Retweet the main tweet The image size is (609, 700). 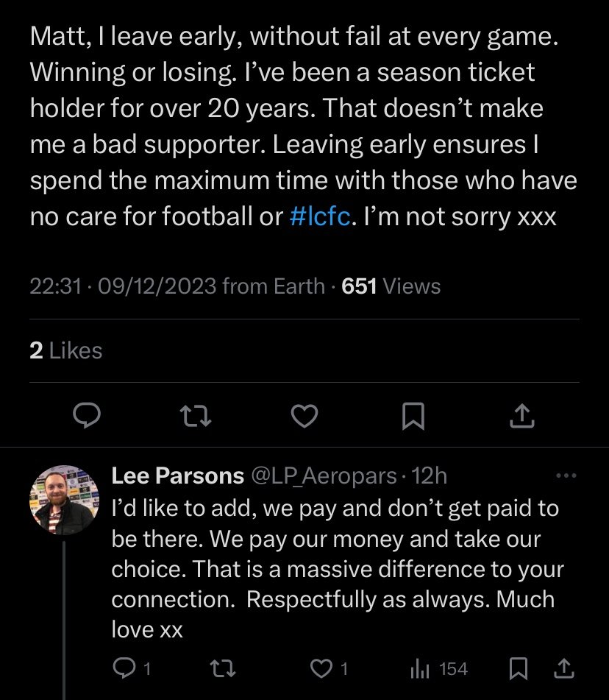(196, 416)
